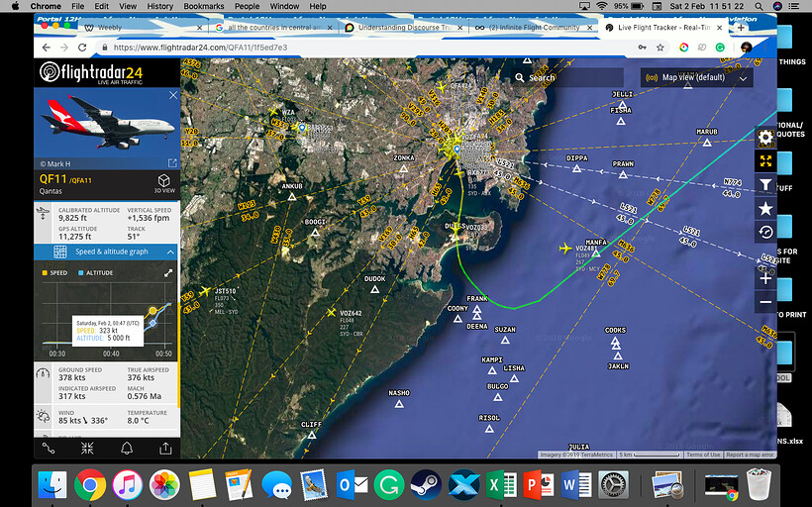Collapse the Speed & altitude graph section
Viewport: 812px width, 507px height.
[170, 253]
